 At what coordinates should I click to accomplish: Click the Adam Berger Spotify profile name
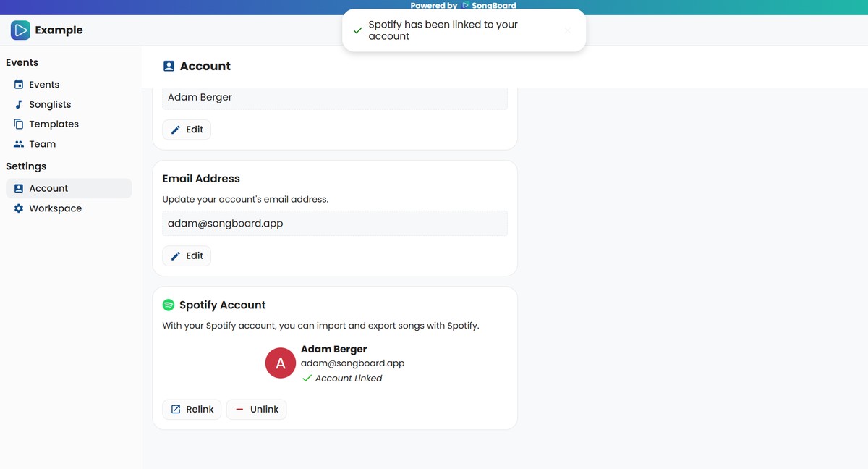click(334, 349)
